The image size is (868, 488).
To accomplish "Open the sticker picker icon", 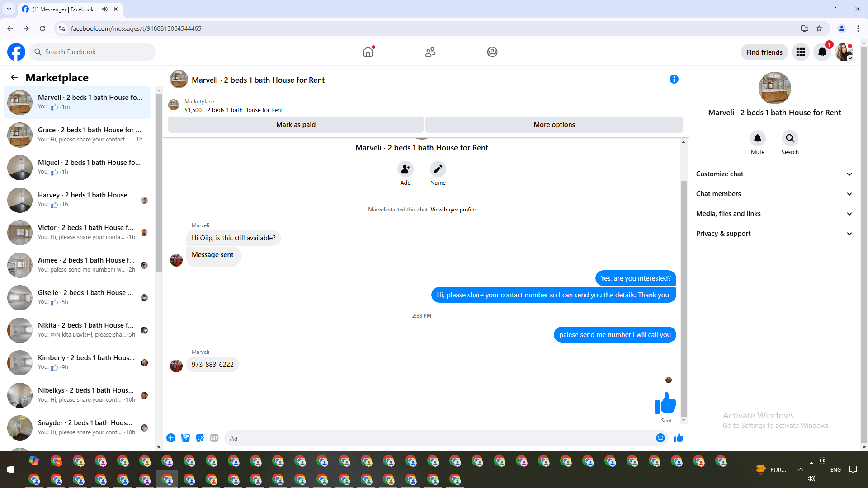I will (x=200, y=438).
